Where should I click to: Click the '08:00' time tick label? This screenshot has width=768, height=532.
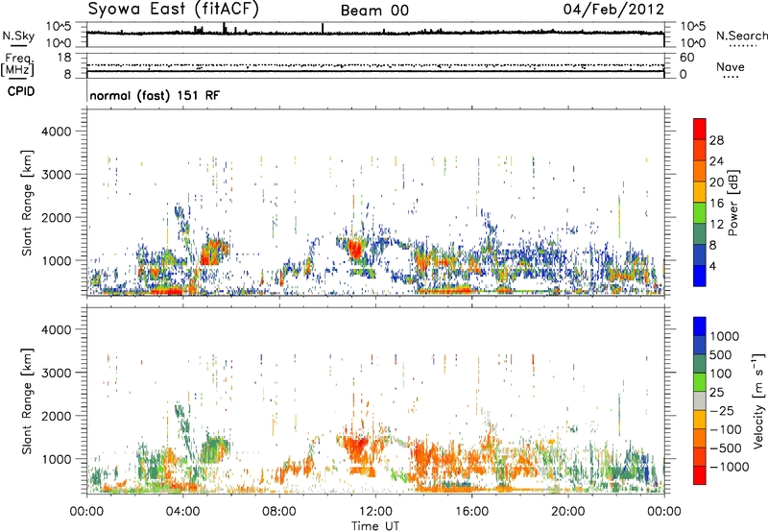(279, 512)
